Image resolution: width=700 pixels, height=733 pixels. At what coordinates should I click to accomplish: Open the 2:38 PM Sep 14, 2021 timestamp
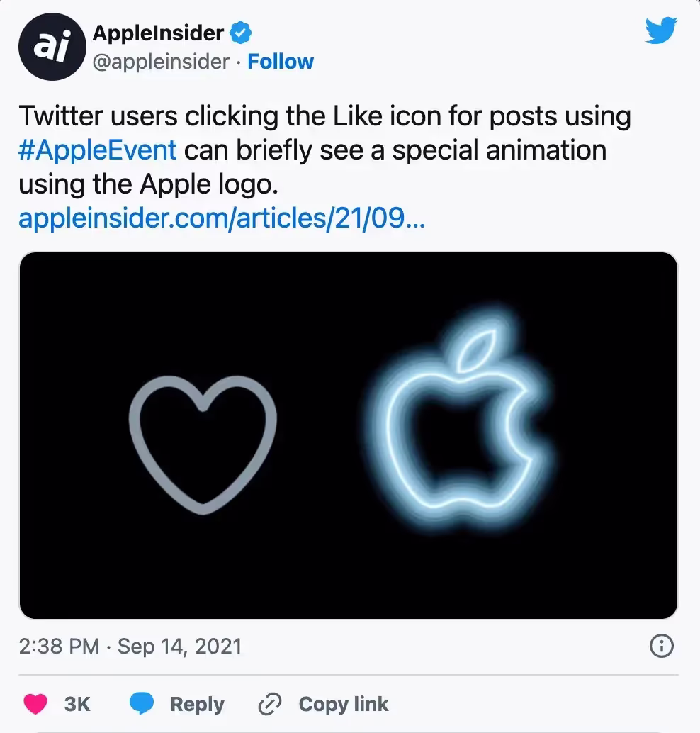(130, 646)
